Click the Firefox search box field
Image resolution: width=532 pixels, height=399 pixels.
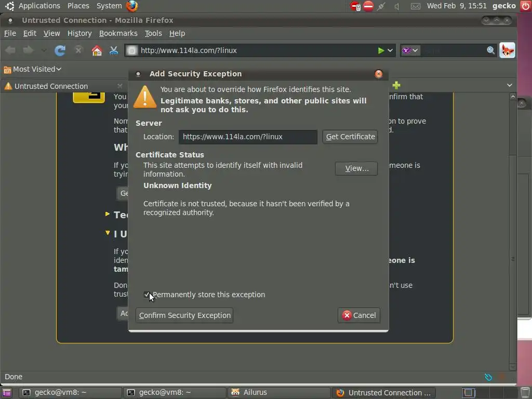pos(453,50)
